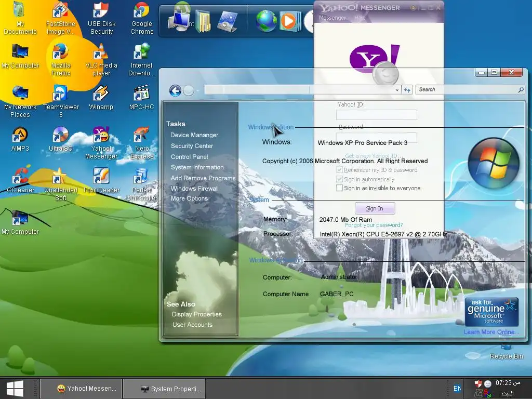Open Unattended Soft desktop icon

pos(61,184)
